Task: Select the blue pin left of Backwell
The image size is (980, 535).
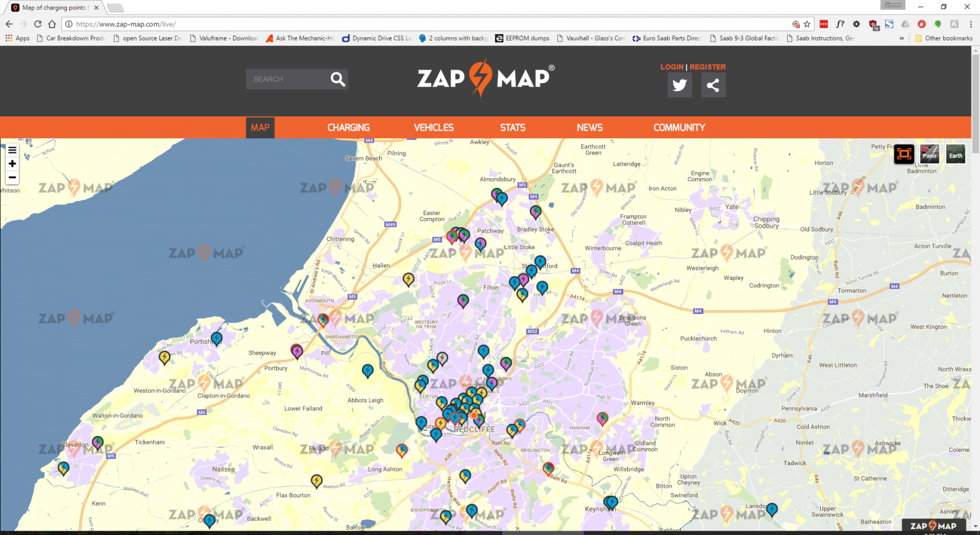Action: pyautogui.click(x=209, y=521)
